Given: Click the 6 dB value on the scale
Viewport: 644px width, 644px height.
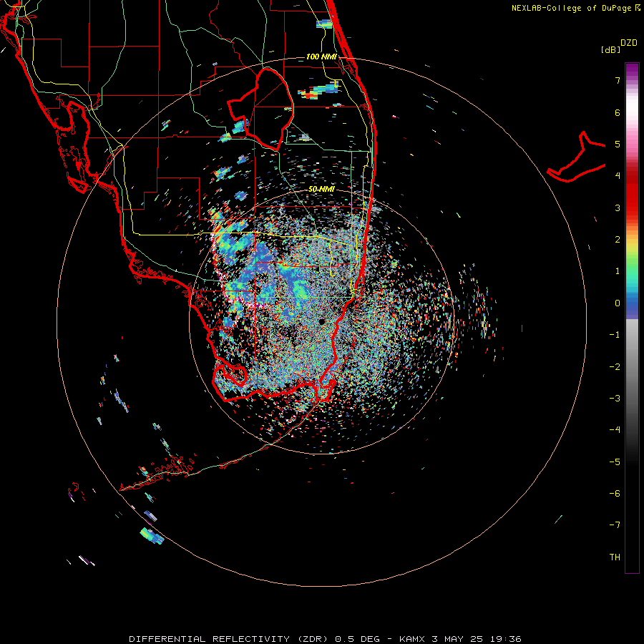Looking at the screenshot, I should (x=618, y=112).
